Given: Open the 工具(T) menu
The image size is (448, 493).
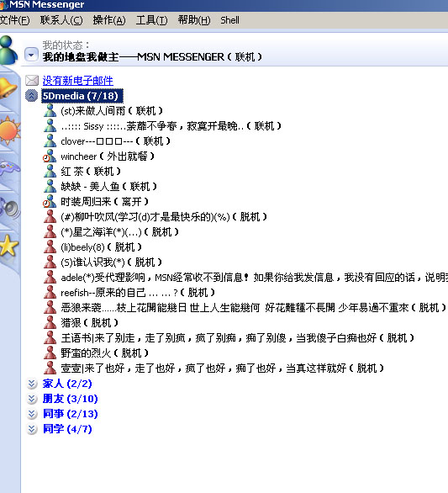Looking at the screenshot, I should (152, 20).
